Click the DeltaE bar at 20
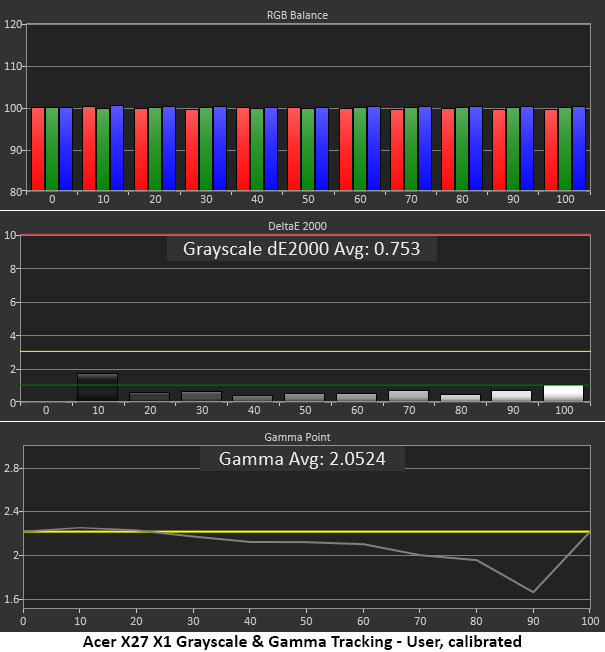605x652 pixels. click(x=149, y=397)
